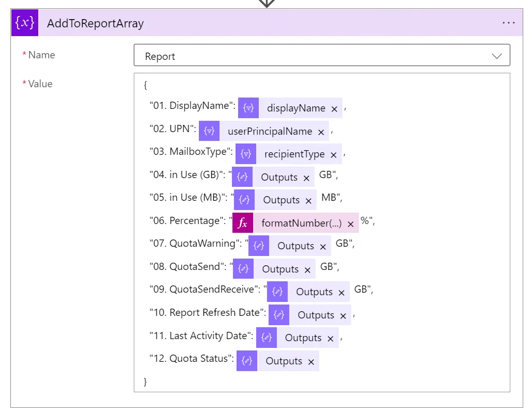The image size is (532, 416).
Task: Click the AddToReportArray variable action icon
Action: [x=25, y=23]
